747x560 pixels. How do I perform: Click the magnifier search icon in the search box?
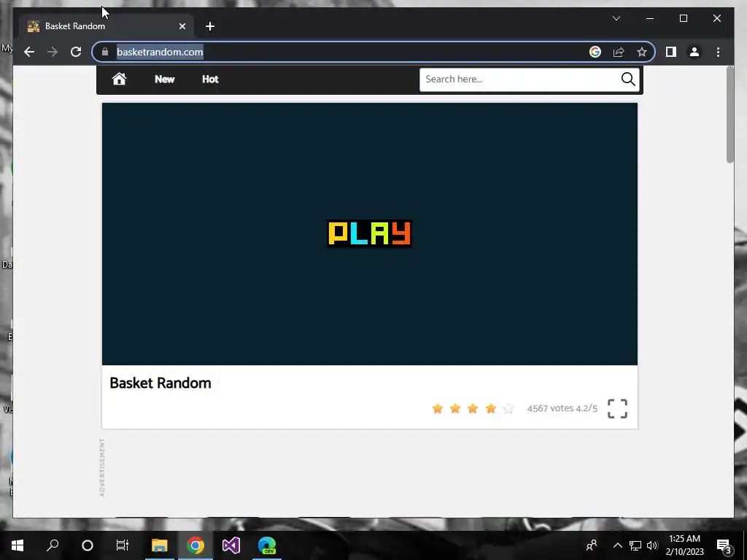pyautogui.click(x=628, y=79)
